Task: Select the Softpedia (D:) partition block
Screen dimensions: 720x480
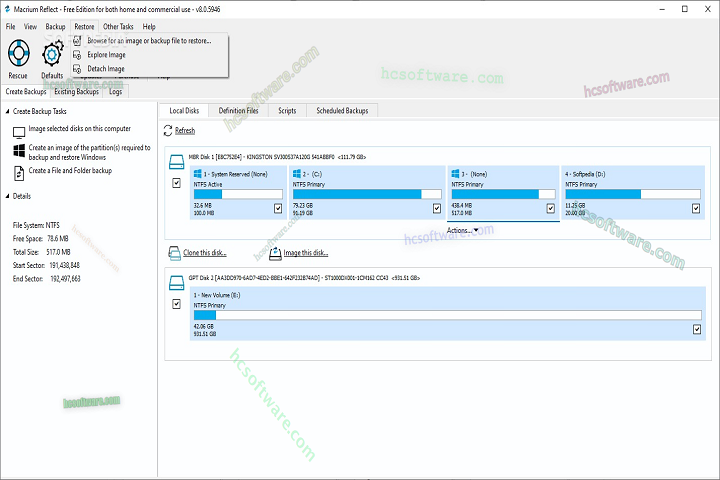Action: click(633, 192)
